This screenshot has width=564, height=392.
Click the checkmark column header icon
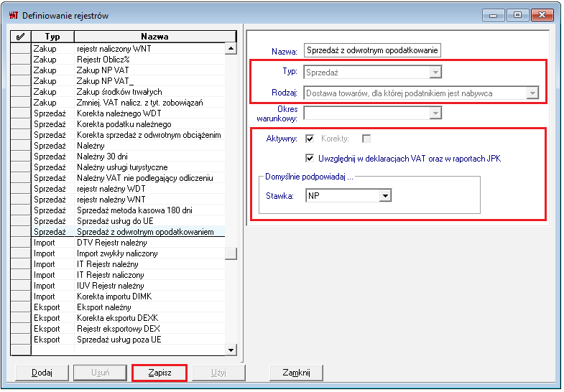click(x=21, y=37)
